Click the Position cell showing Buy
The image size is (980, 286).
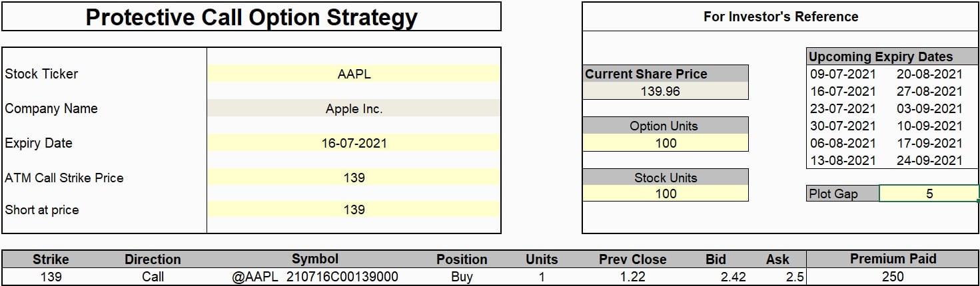(462, 277)
